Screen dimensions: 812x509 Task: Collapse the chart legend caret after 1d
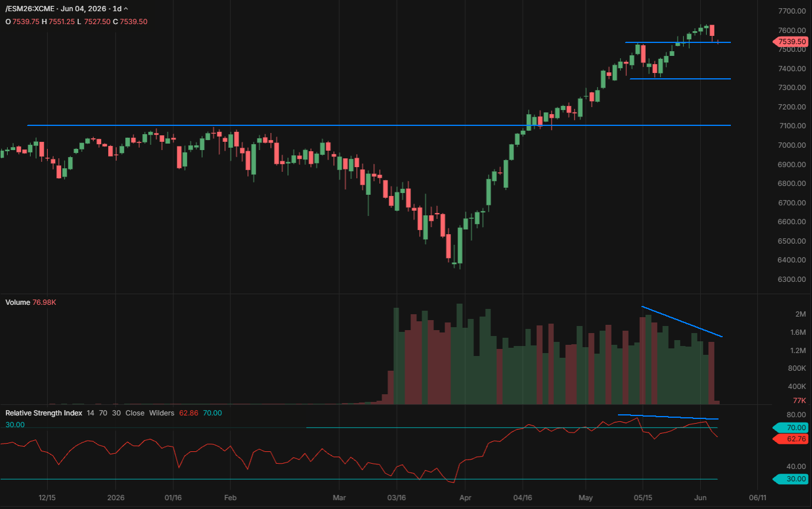(126, 9)
